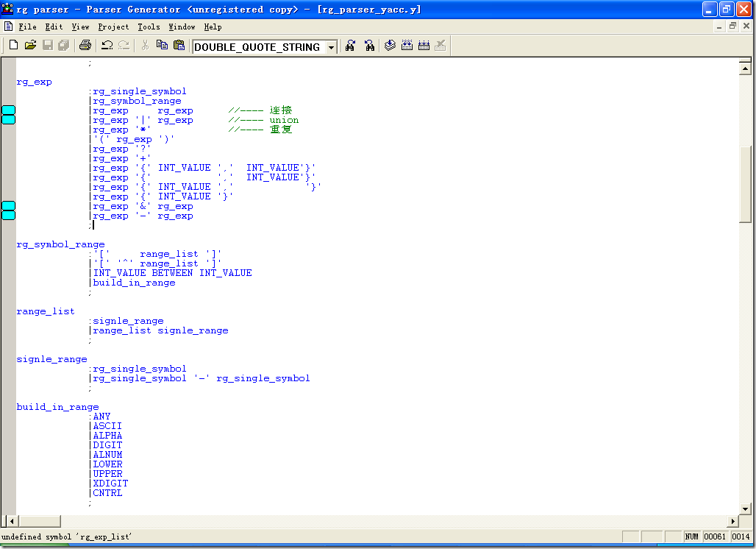Image resolution: width=756 pixels, height=549 pixels.
Task: Expand the DOUBLE_QUOTE_STRING dropdown arrow
Action: point(331,47)
